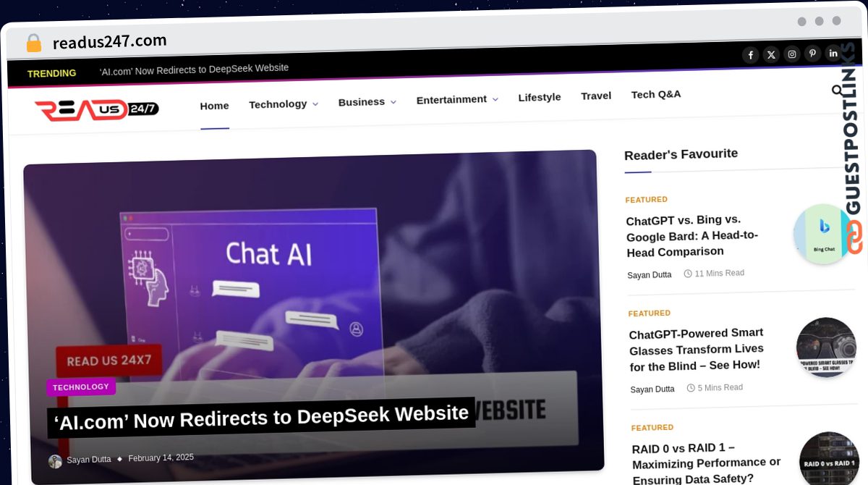Click author Sayan Dutta under the hero title
This screenshot has width=868, height=485.
click(89, 460)
